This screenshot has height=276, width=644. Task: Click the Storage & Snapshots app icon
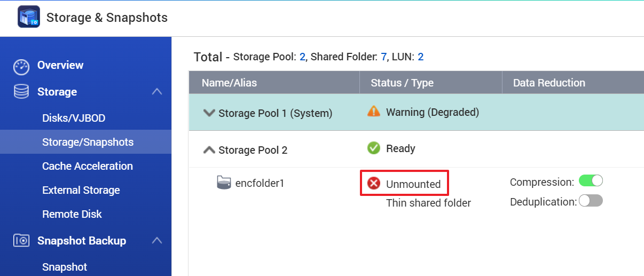pyautogui.click(x=29, y=17)
